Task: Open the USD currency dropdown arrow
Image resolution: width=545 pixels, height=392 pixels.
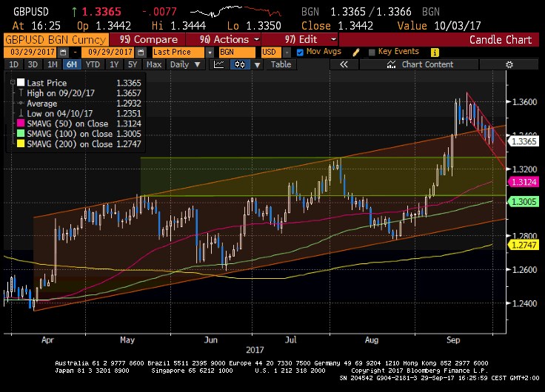Action: 287,53
